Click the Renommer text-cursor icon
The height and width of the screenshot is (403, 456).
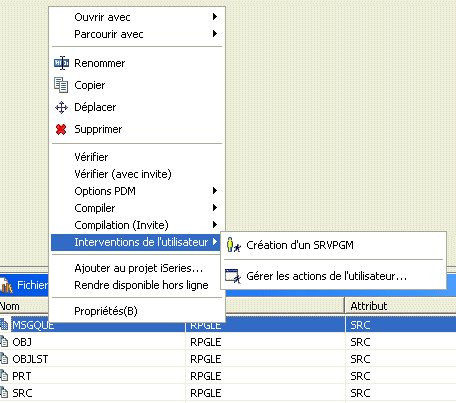click(62, 63)
